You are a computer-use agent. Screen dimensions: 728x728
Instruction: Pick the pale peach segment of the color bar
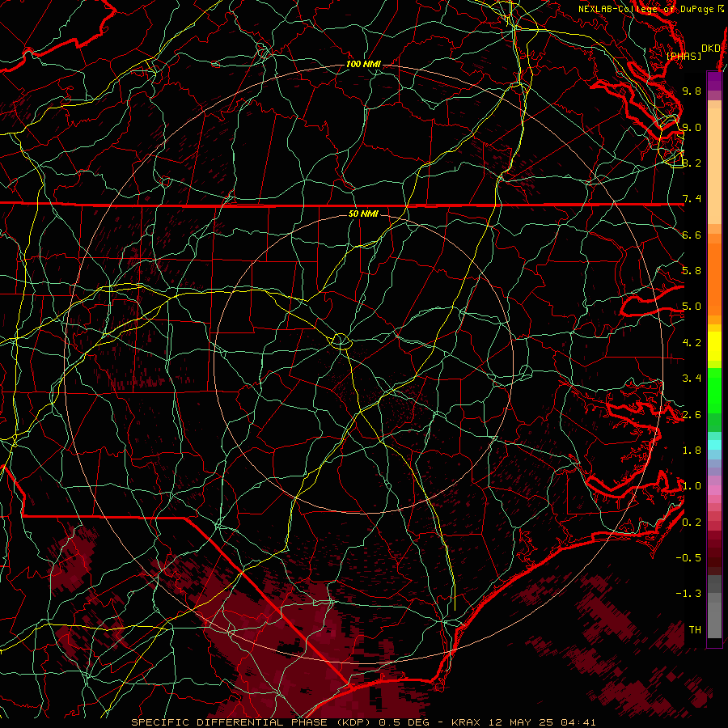coord(714,167)
